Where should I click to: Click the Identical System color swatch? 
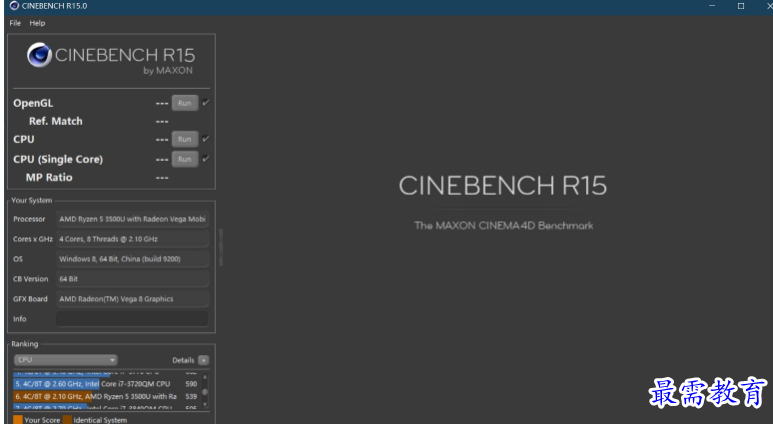click(67, 420)
